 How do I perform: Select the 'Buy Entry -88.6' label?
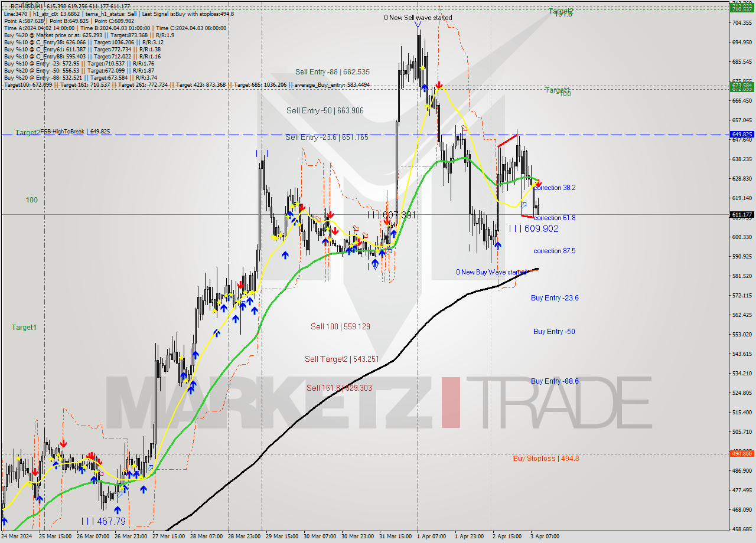pos(555,381)
